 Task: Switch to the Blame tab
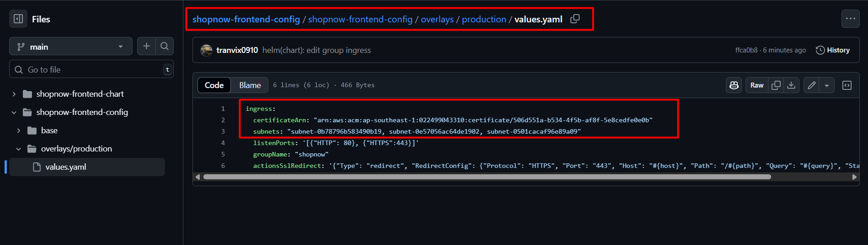[x=250, y=85]
